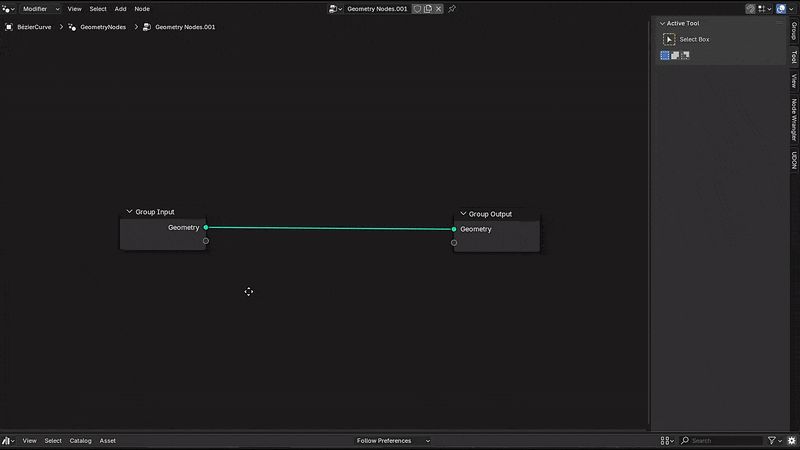Set selection mode to Subtract
The height and width of the screenshot is (450, 800).
coord(685,55)
